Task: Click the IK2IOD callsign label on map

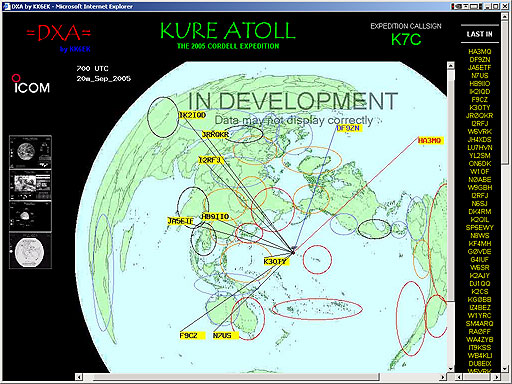Action: coord(192,115)
